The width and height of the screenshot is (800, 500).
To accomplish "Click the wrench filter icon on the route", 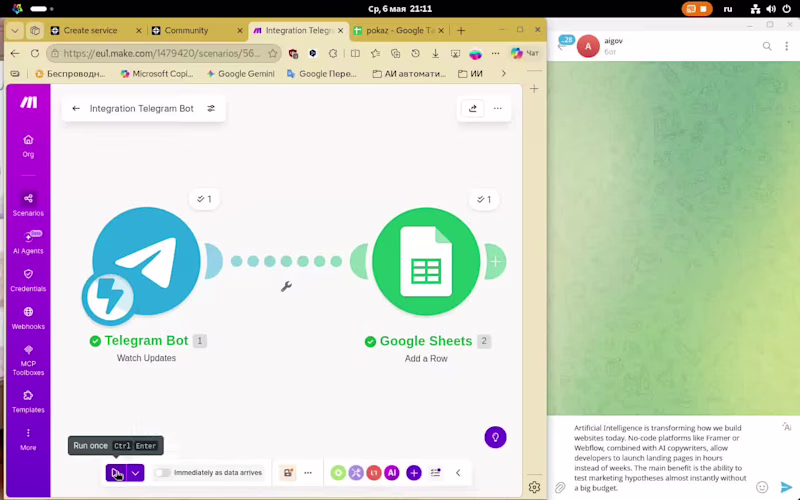I will point(286,287).
